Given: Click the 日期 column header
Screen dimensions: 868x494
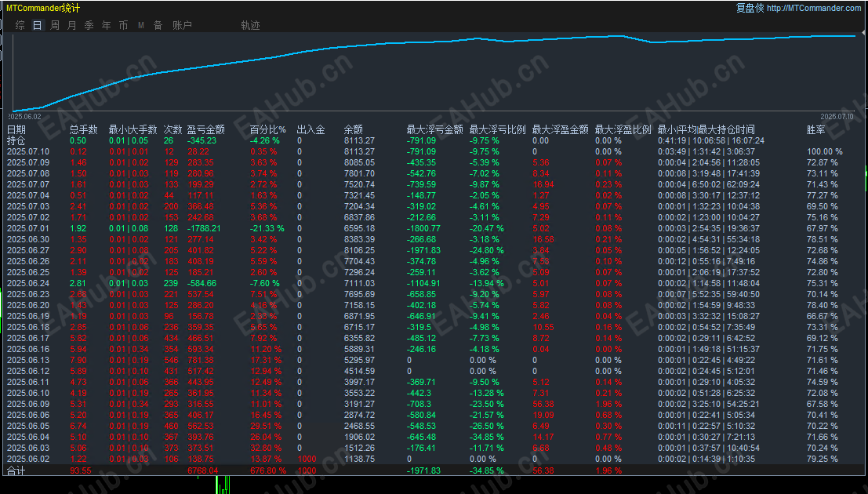Looking at the screenshot, I should 16,129.
